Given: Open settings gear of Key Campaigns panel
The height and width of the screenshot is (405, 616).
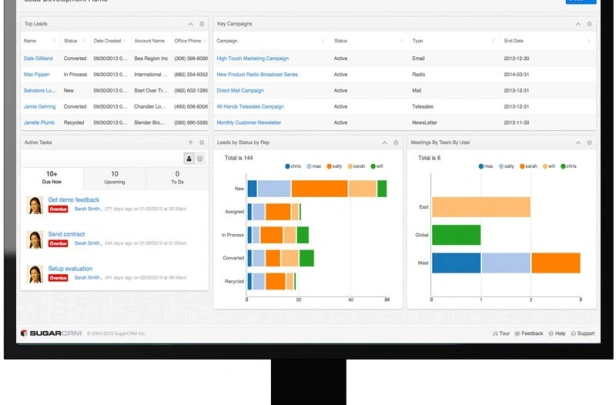Looking at the screenshot, I should 589,23.
